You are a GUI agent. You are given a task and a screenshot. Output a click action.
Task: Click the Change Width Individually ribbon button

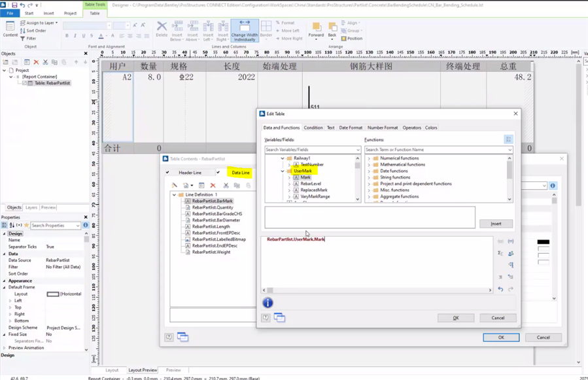(x=245, y=31)
